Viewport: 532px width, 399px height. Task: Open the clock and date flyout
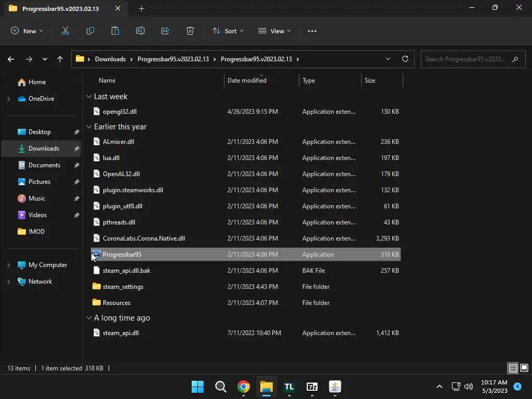pos(495,387)
